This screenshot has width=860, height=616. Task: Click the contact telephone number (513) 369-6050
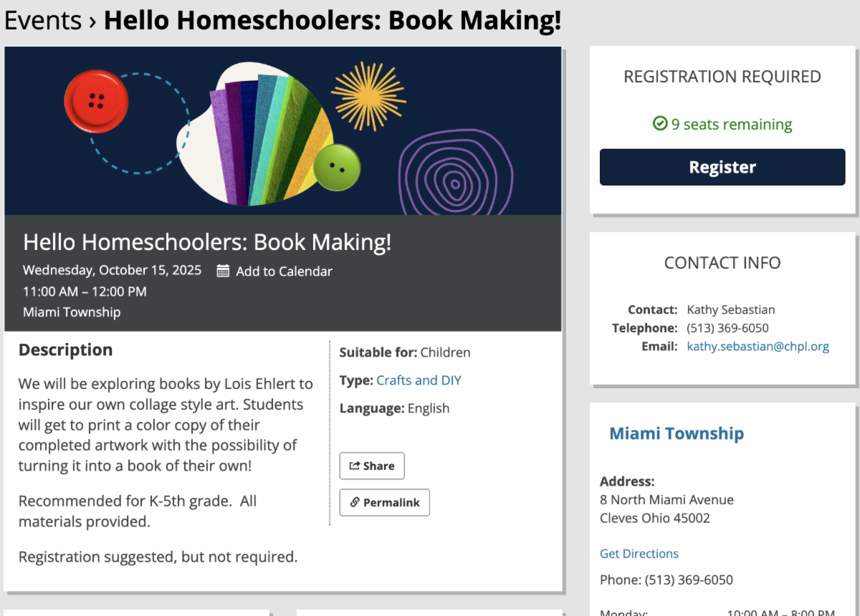click(727, 328)
